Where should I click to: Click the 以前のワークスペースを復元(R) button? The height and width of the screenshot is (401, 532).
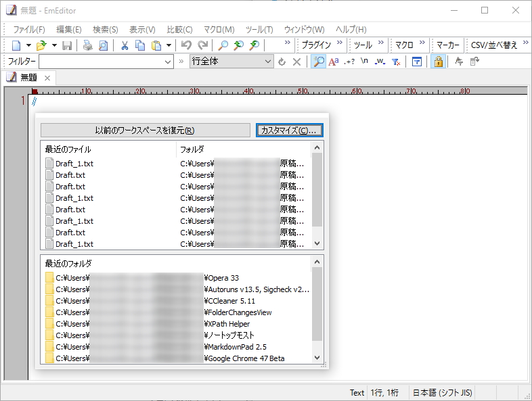tap(146, 131)
